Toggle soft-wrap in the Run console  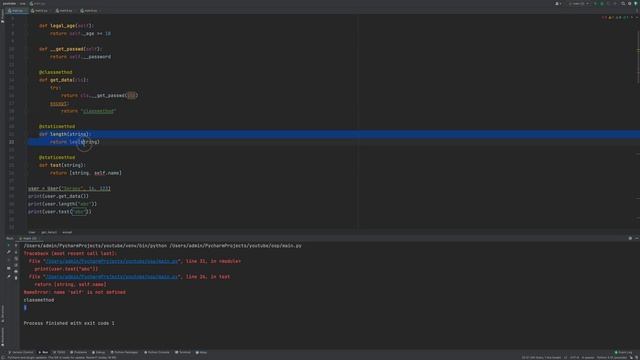pyautogui.click(x=16, y=259)
